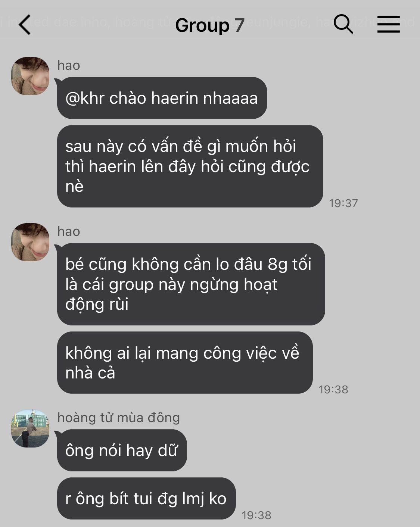Viewport: 420px width, 527px height.
Task: Open hoàng tử mùa đông's profile picture
Action: click(30, 428)
